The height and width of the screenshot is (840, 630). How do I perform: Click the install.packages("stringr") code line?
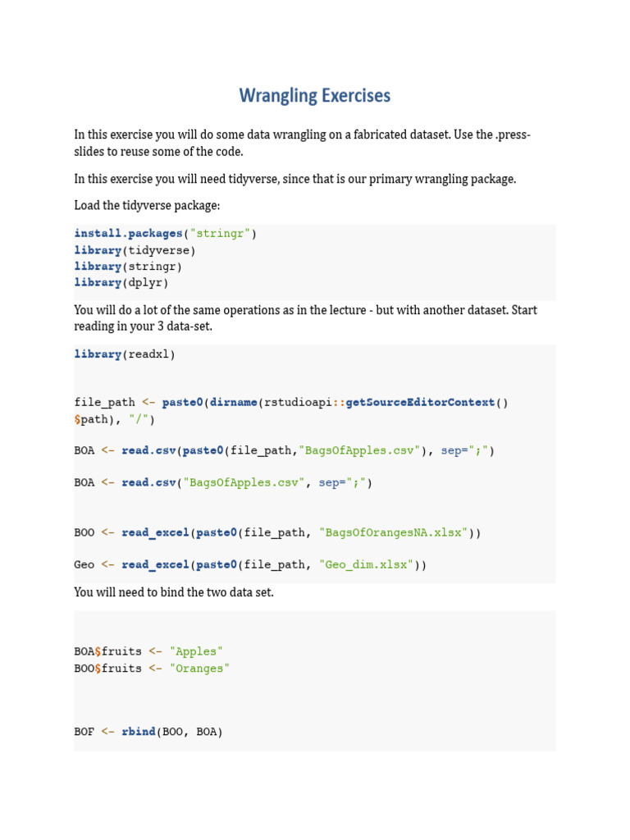[165, 234]
